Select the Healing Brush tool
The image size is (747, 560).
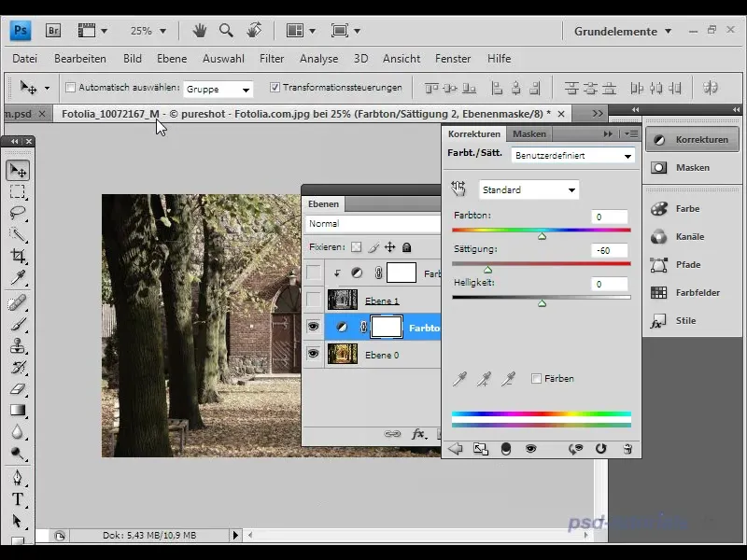(x=18, y=302)
